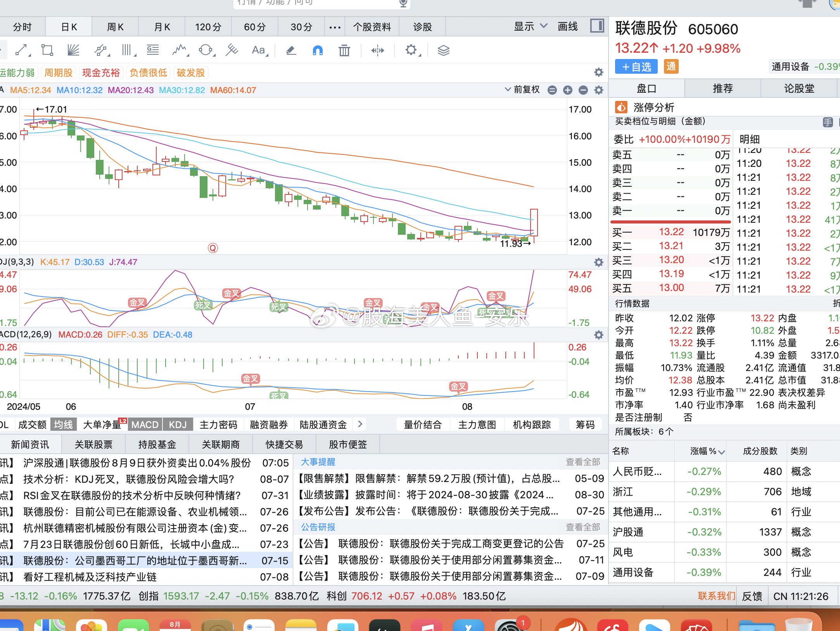This screenshot has width=840, height=631.
Task: Click the 手 unit toggle icon
Action: point(828,122)
